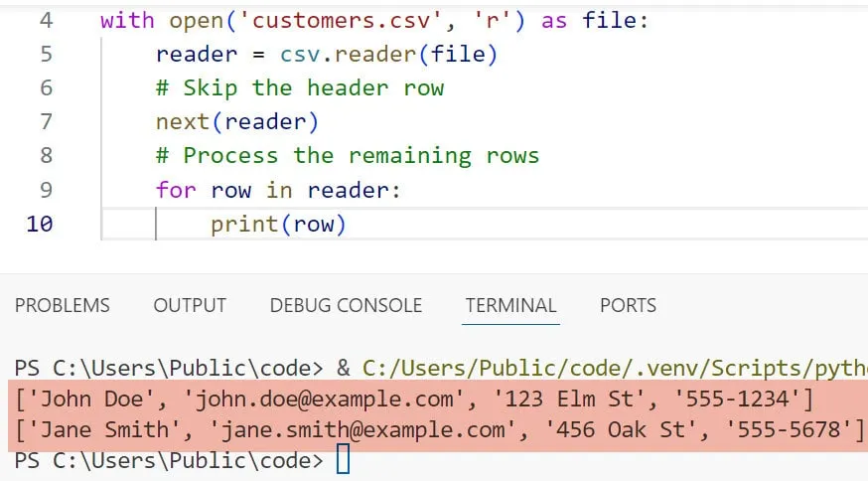868x481 pixels.
Task: Click the print(row) statement
Action: (x=278, y=224)
